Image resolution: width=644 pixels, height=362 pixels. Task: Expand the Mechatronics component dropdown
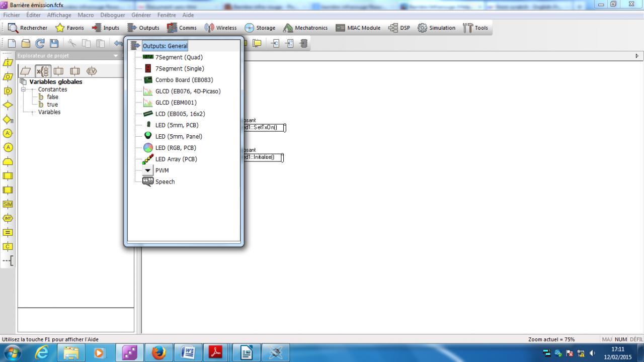(x=305, y=28)
